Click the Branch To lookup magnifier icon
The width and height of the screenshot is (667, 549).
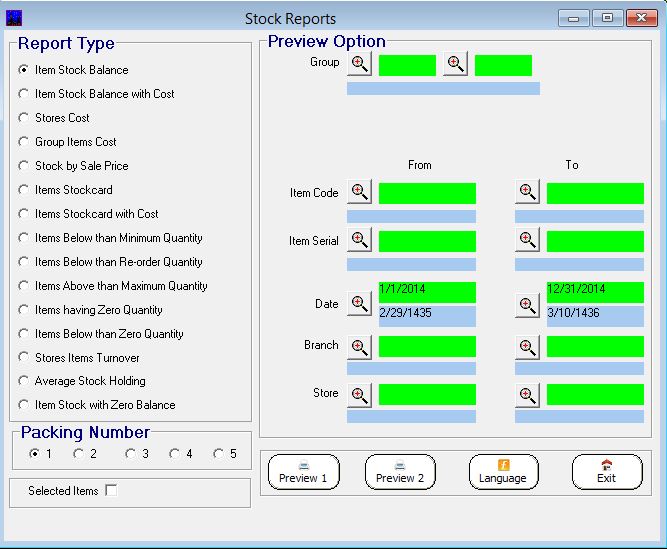coord(527,347)
